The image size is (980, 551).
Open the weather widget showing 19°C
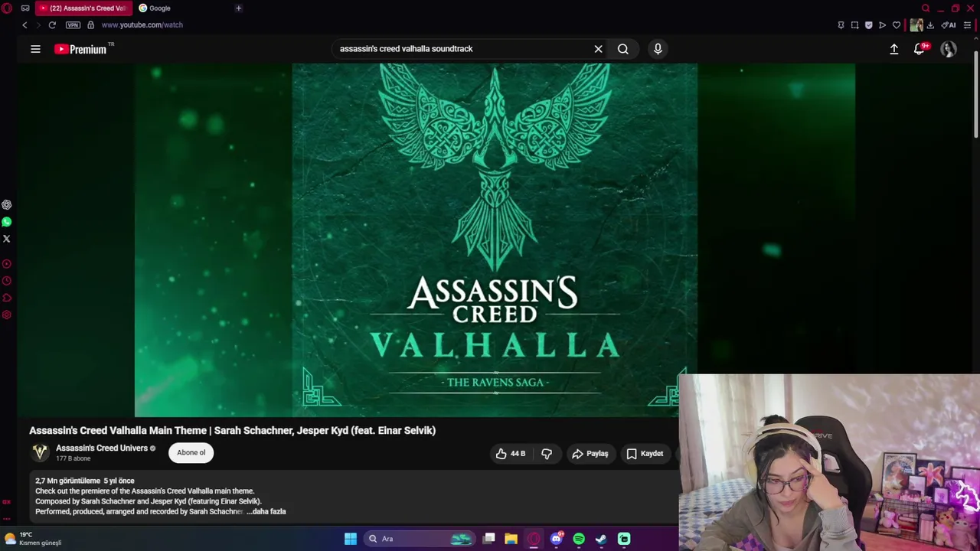[x=32, y=539]
